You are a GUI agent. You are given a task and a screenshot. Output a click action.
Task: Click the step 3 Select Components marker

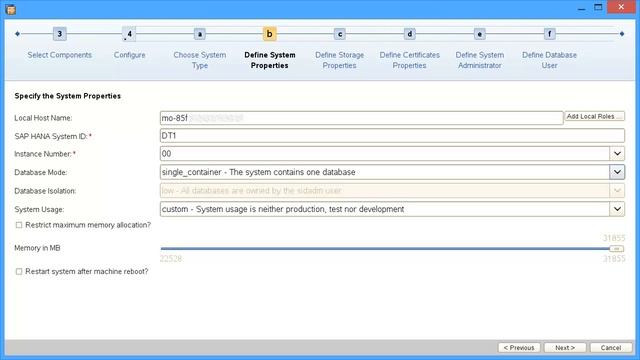pyautogui.click(x=60, y=34)
